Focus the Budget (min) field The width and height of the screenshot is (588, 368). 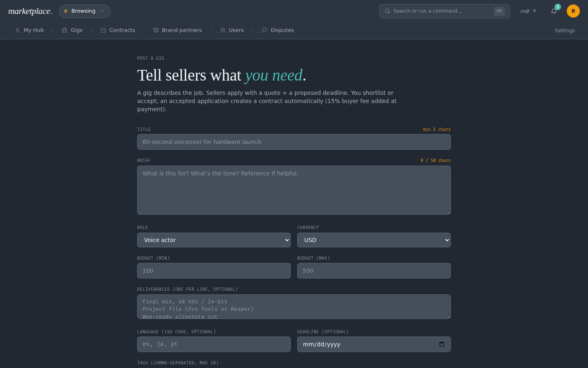(x=214, y=271)
